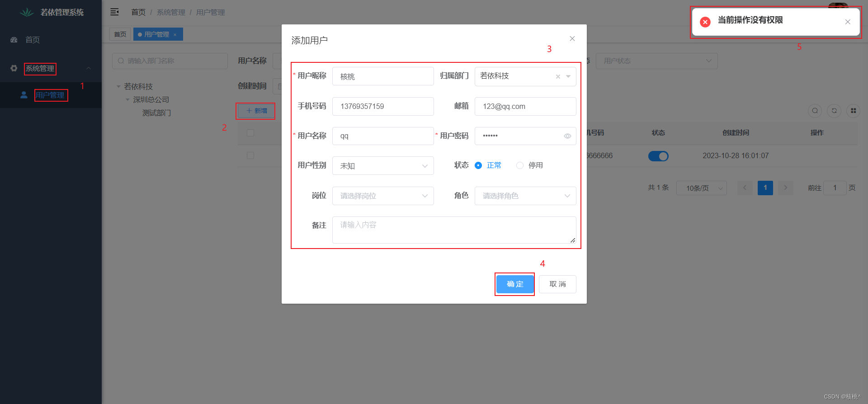Click the column display grid icon
The image size is (868, 404).
[853, 111]
